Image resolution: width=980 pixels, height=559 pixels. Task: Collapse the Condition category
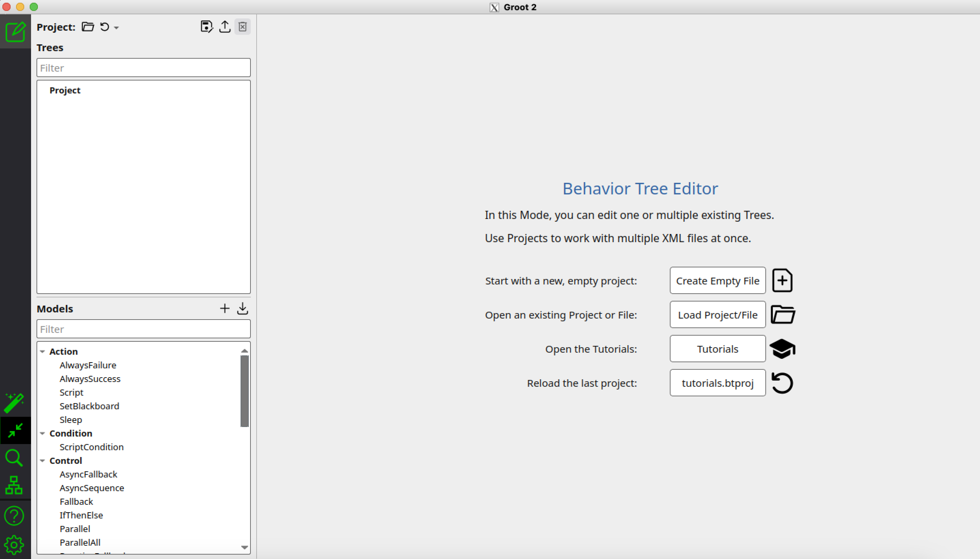[42, 433]
